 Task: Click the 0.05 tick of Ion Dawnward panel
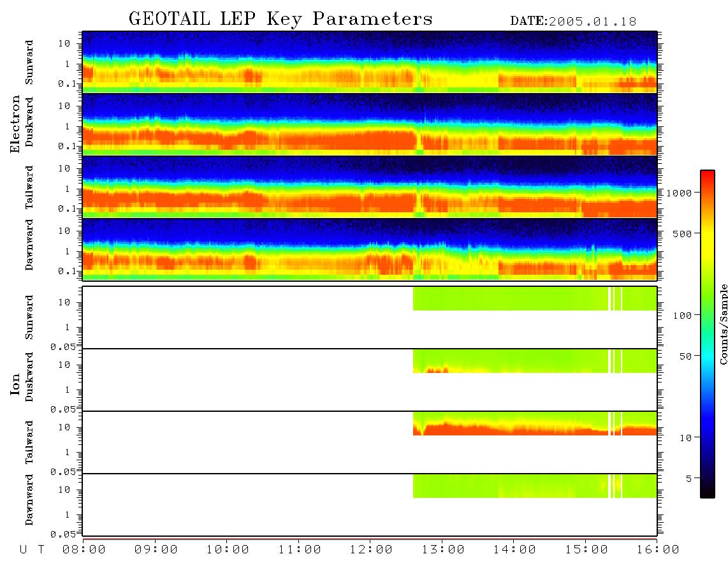pyautogui.click(x=63, y=534)
